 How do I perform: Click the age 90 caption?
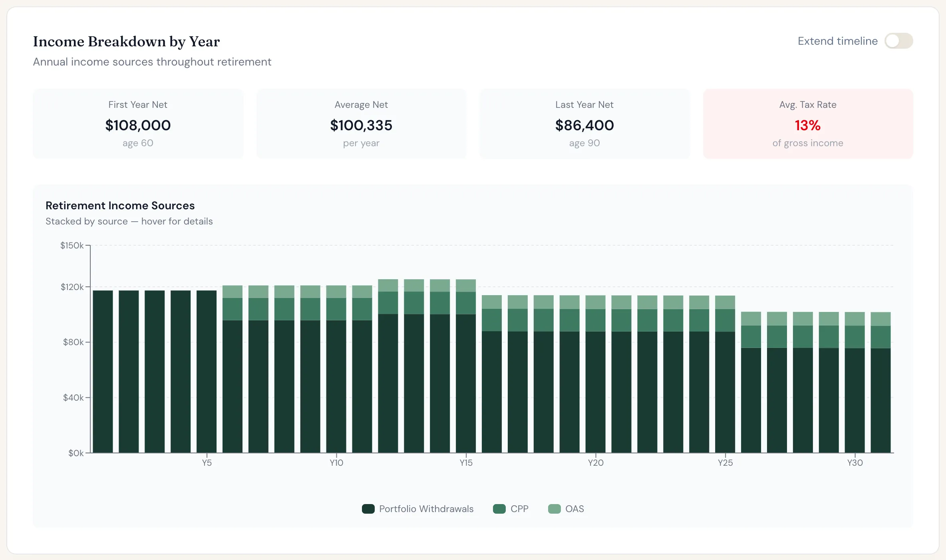coord(584,143)
